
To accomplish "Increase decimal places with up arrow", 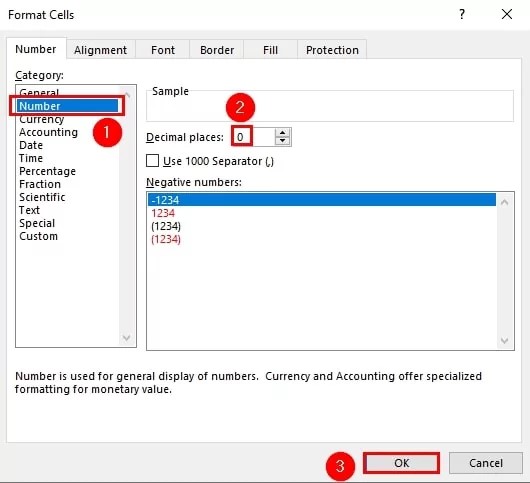I will click(282, 132).
